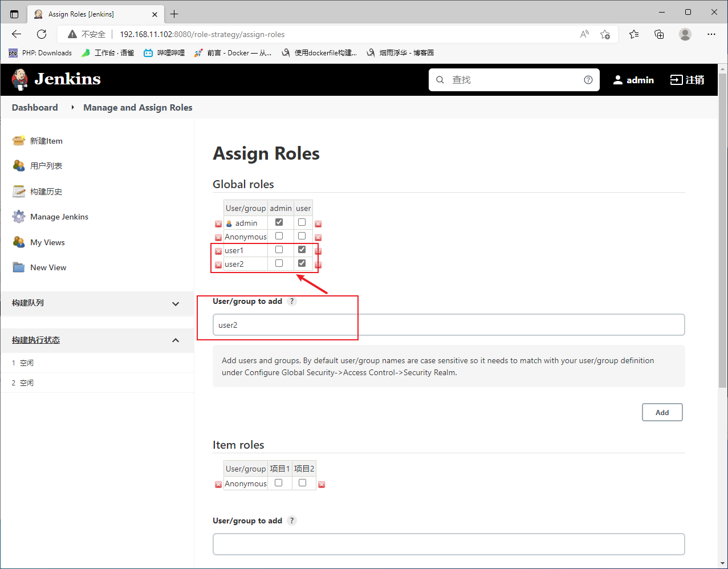728x569 pixels.
Task: Click help icon beside Global User/group to add
Action: (x=292, y=301)
